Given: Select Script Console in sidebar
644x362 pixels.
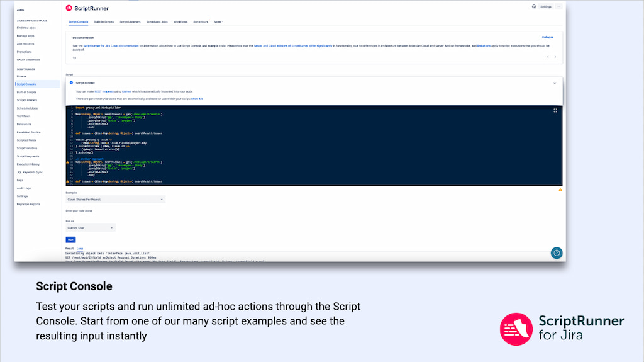Looking at the screenshot, I should pos(26,84).
